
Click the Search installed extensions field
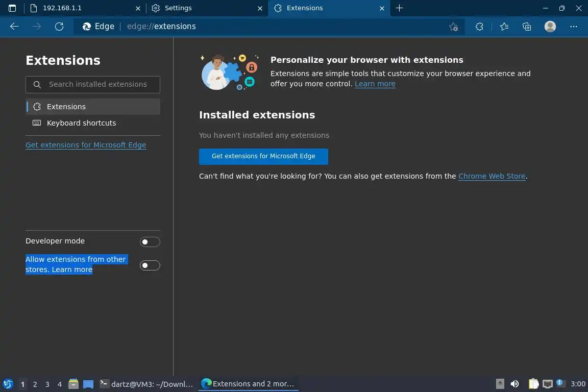coord(92,84)
